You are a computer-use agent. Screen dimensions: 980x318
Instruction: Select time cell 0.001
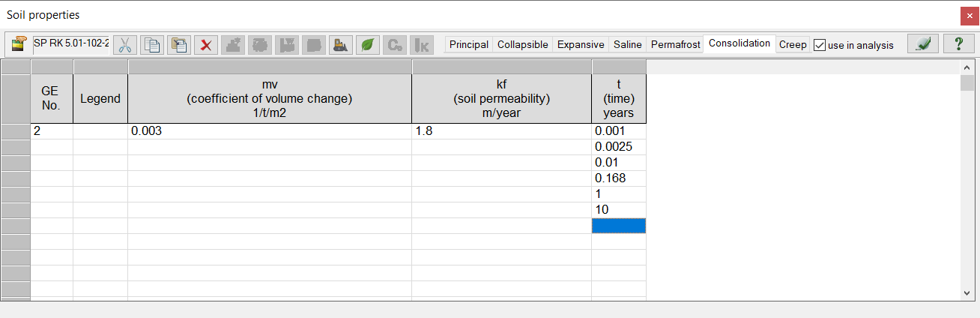(619, 131)
